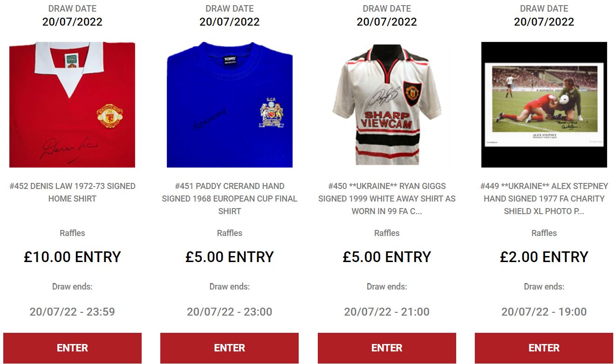Open the Alex Stepney photo print image
616x364 pixels.
(x=544, y=105)
